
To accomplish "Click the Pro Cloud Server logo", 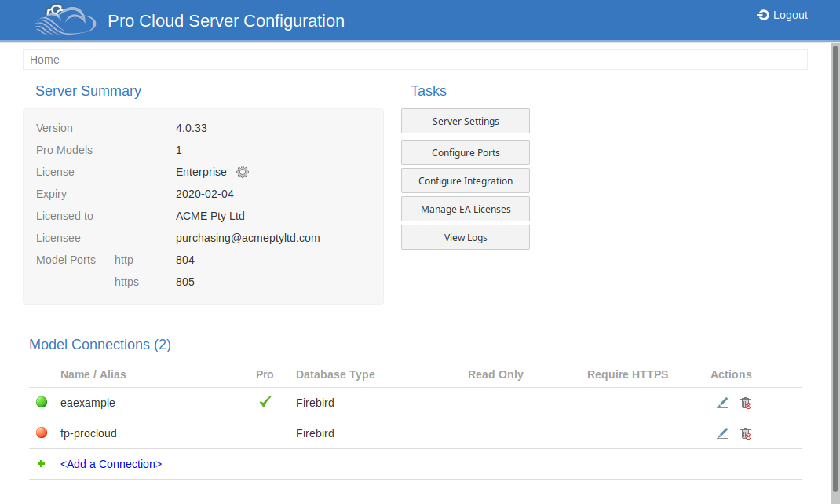I will click(65, 20).
